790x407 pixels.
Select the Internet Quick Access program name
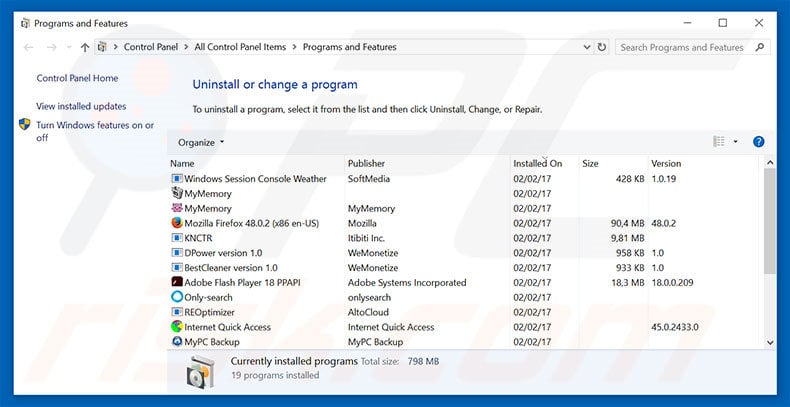coord(228,327)
